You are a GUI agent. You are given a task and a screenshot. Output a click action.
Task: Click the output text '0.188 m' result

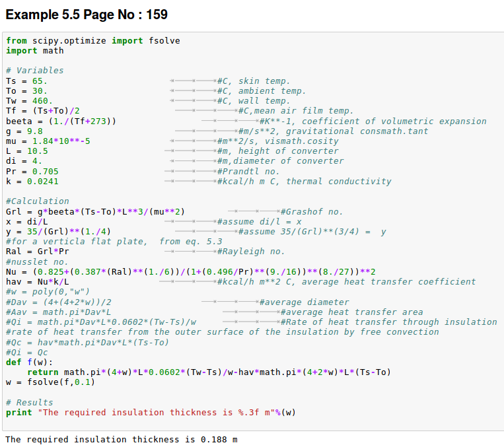[x=219, y=440]
